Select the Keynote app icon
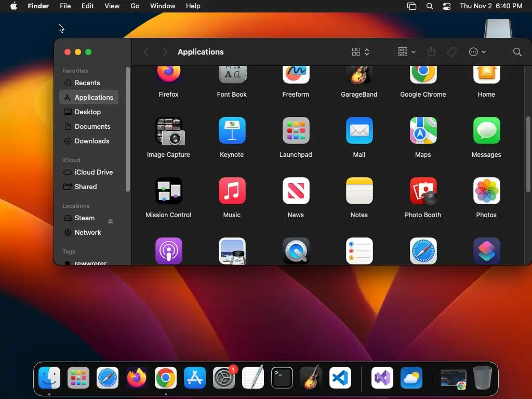Viewport: 532px width, 399px height. click(x=232, y=130)
